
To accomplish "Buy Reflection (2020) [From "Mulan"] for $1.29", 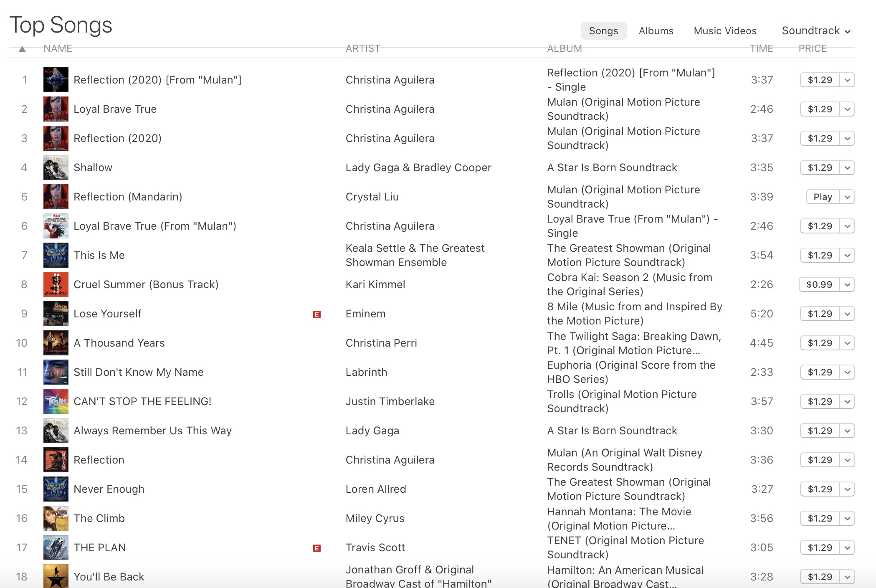I will point(820,80).
